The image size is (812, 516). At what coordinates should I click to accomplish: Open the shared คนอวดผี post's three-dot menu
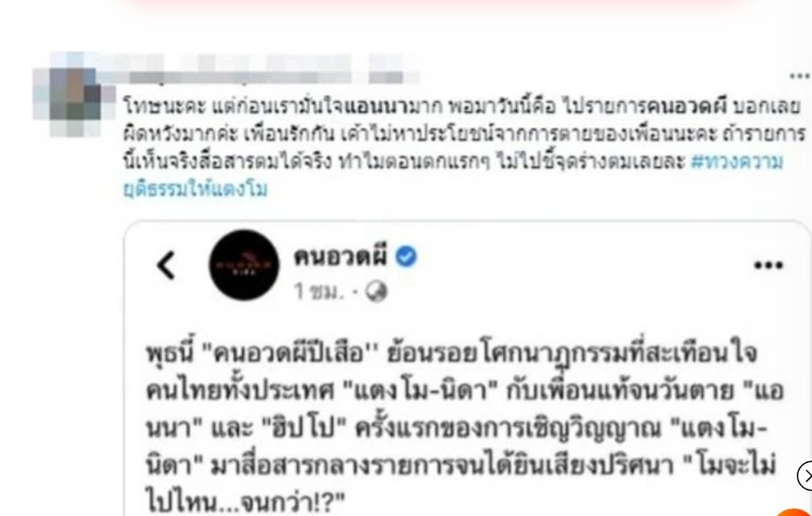click(x=769, y=266)
